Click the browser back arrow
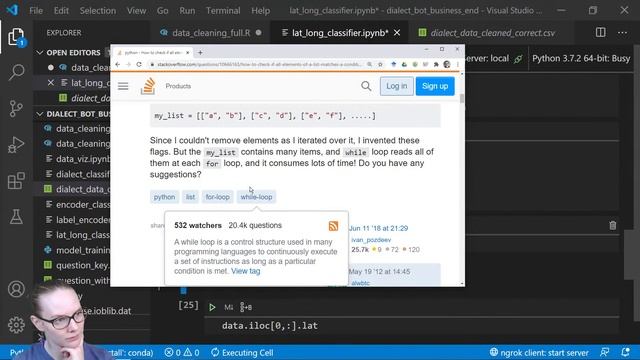Viewport: 640px width, 360px height. [118, 64]
